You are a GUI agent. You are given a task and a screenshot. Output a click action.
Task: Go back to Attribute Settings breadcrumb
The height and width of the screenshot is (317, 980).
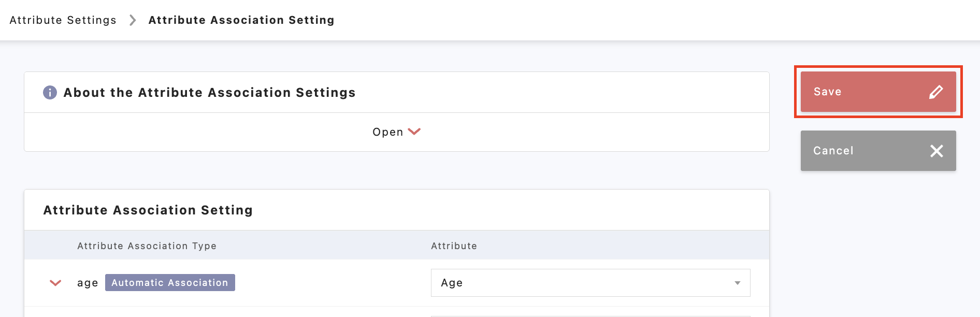(x=63, y=20)
